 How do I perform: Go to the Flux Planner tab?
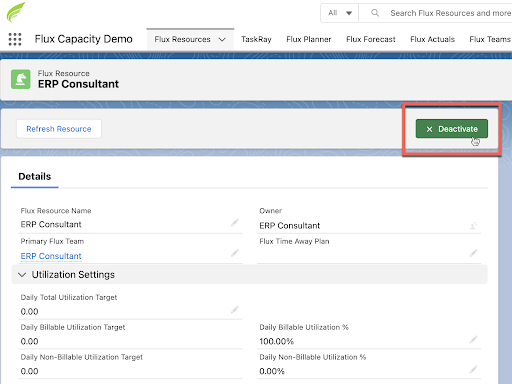(309, 39)
